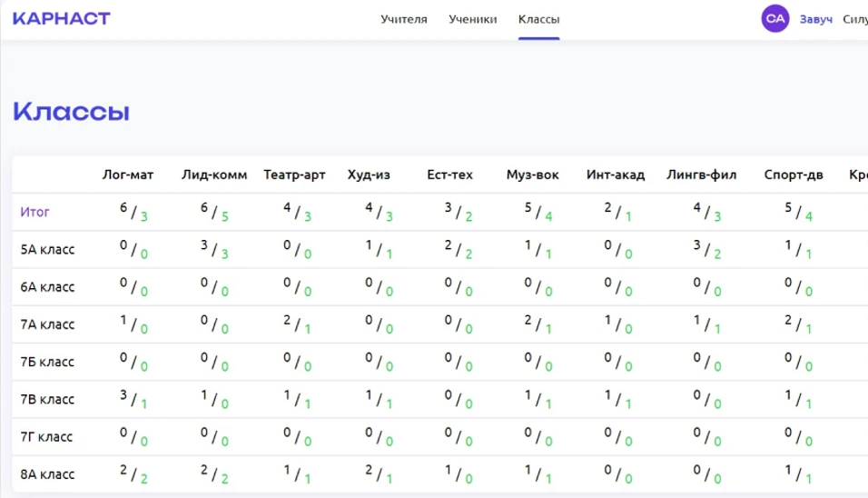Click the Ест-тех column header
This screenshot has width=868, height=498.
click(449, 175)
